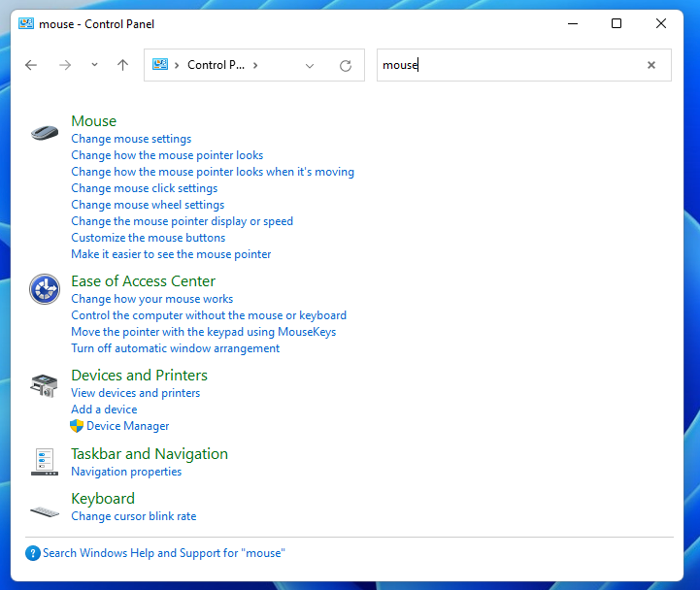The width and height of the screenshot is (700, 590).
Task: Open the Devices and Printers heading
Action: [x=139, y=376]
